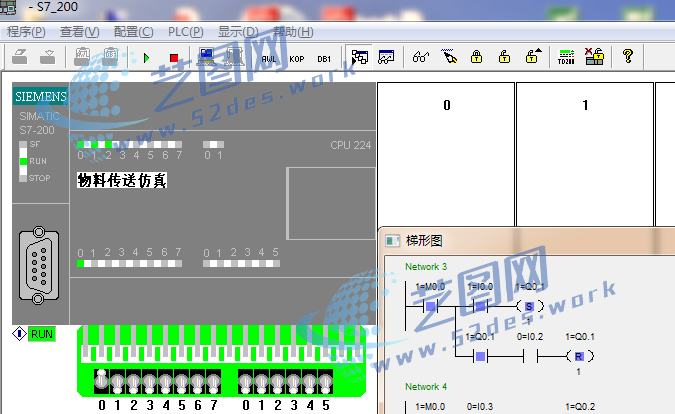
Task: Click the ladder diagram window title icon
Action: tap(392, 241)
